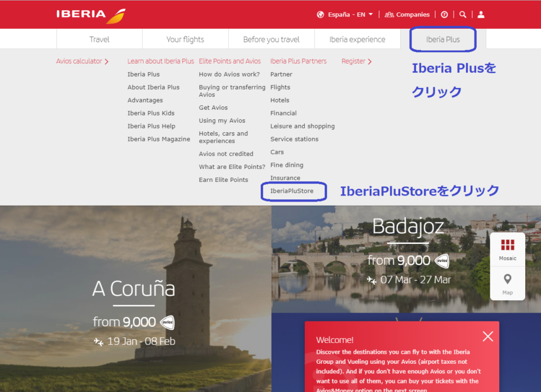Viewport: 541px width, 392px height.
Task: Click the Avios badge beside Badajoz price
Action: pyautogui.click(x=442, y=261)
